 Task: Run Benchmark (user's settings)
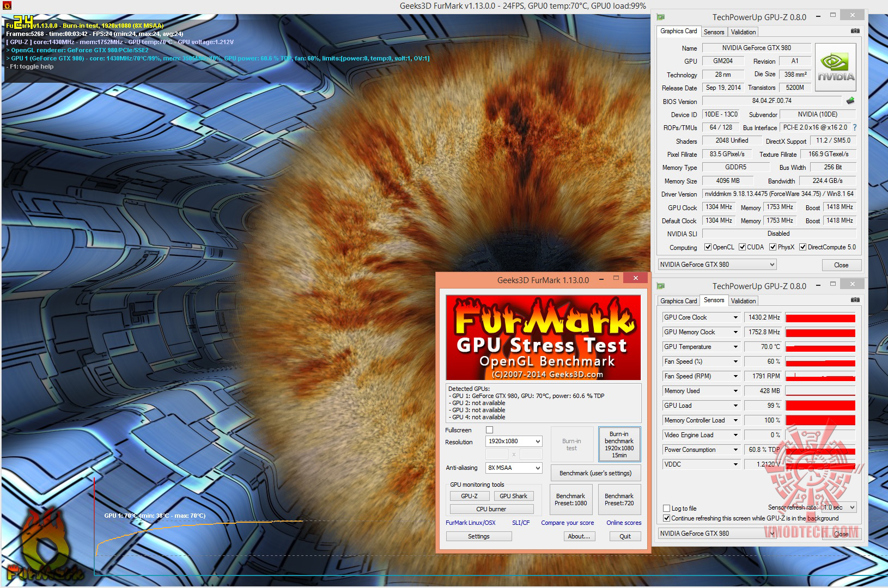(x=595, y=473)
